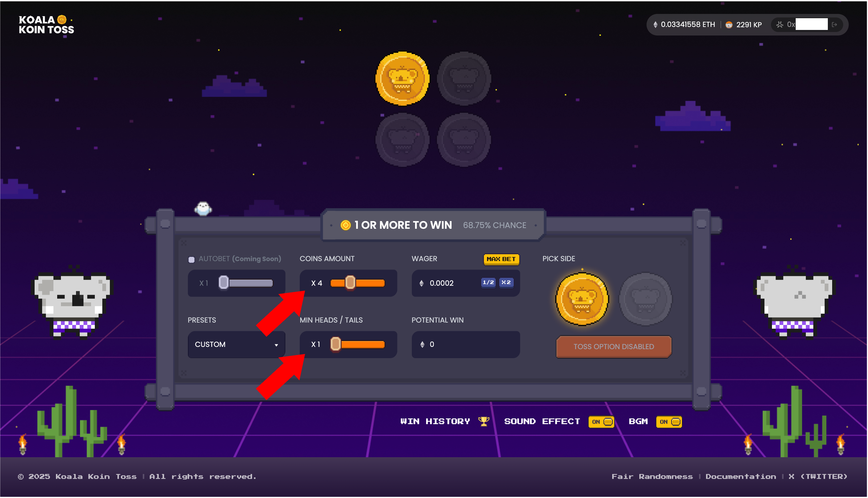The image size is (868, 498).
Task: Click the Coins Amount slider handle
Action: click(x=350, y=283)
